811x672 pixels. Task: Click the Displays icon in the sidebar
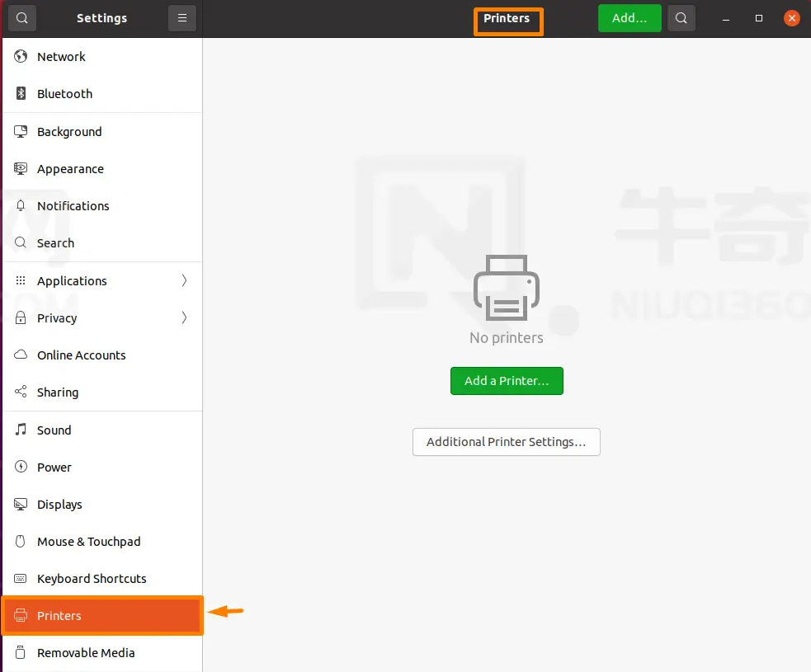pyautogui.click(x=21, y=504)
